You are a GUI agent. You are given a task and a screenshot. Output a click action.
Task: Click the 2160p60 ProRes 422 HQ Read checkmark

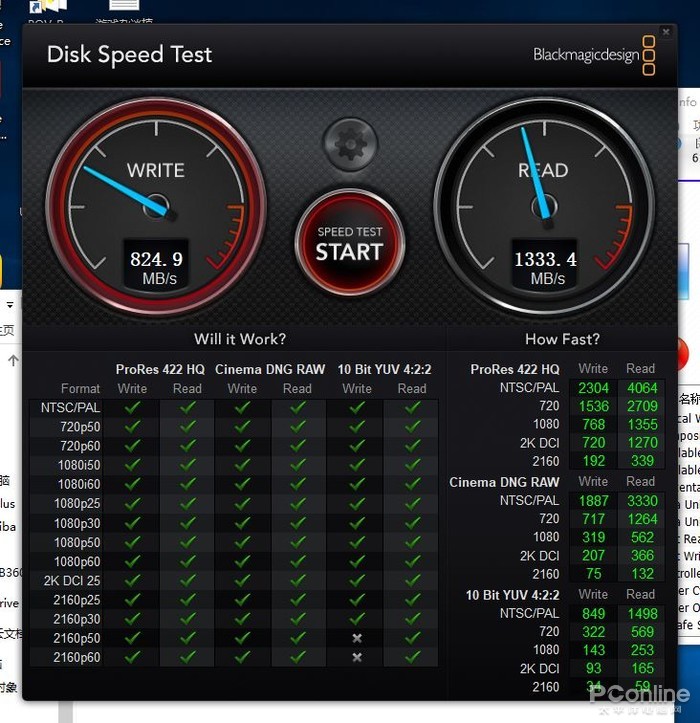(x=187, y=657)
